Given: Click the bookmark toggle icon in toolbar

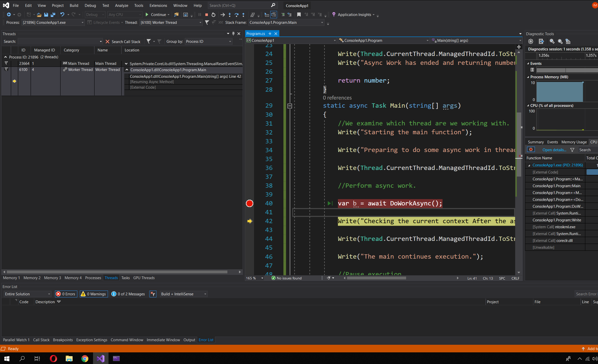Looking at the screenshot, I should 299,15.
